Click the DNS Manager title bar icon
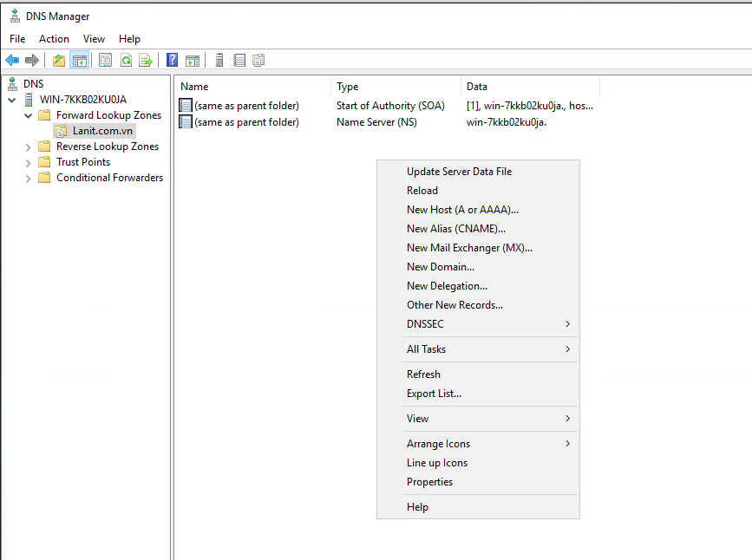 15,16
